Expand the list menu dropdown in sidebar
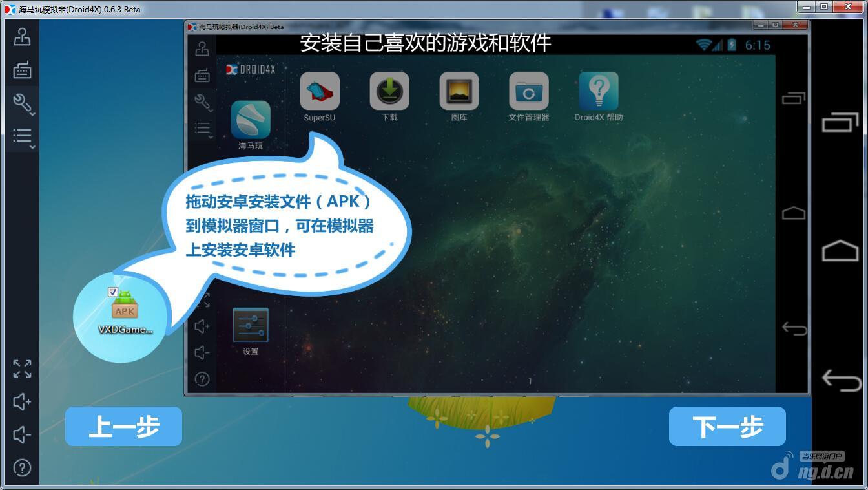The height and width of the screenshot is (490, 868). (22, 136)
